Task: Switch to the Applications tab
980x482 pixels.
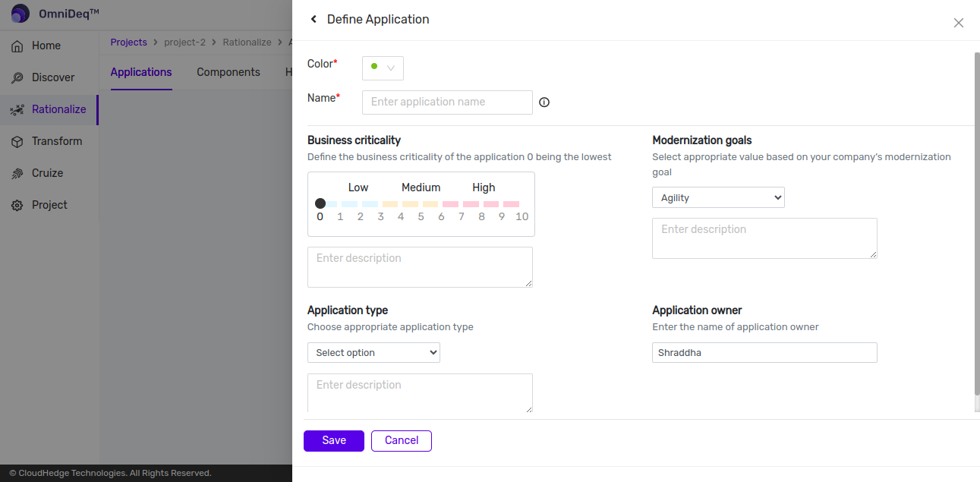Action: (141, 72)
